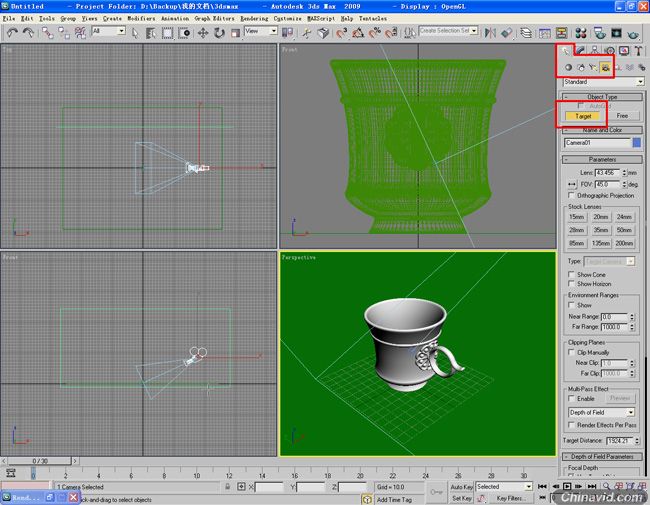The width and height of the screenshot is (650, 505).
Task: Choose the 35mm stock lens
Action: point(601,230)
